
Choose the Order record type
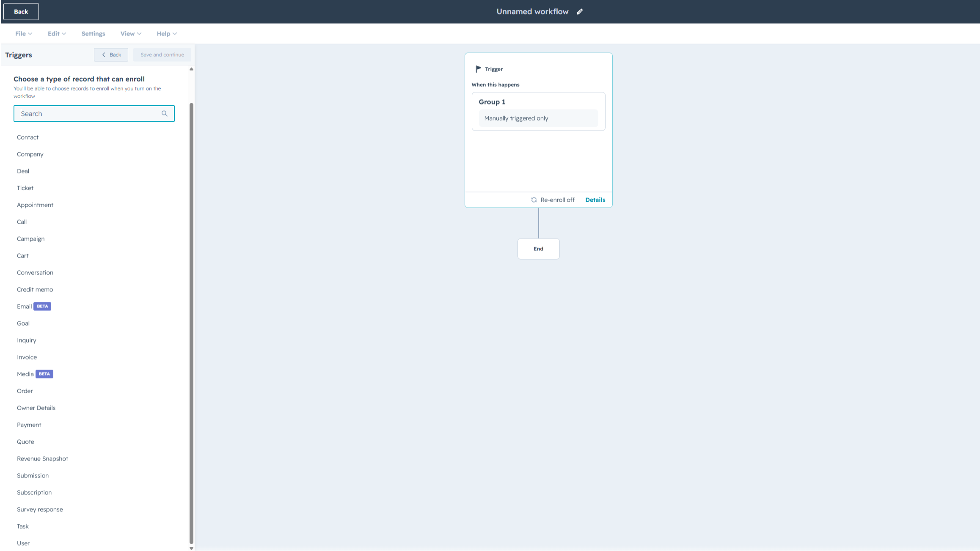pyautogui.click(x=25, y=391)
